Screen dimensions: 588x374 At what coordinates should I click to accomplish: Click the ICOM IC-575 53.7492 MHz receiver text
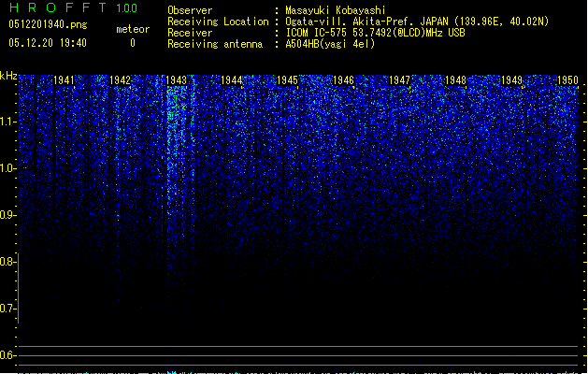pos(376,33)
